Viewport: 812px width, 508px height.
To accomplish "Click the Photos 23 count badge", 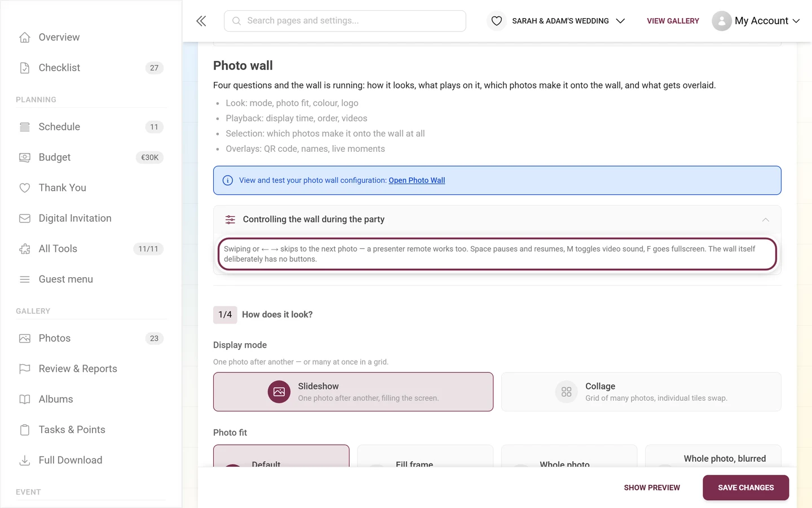I will click(155, 339).
